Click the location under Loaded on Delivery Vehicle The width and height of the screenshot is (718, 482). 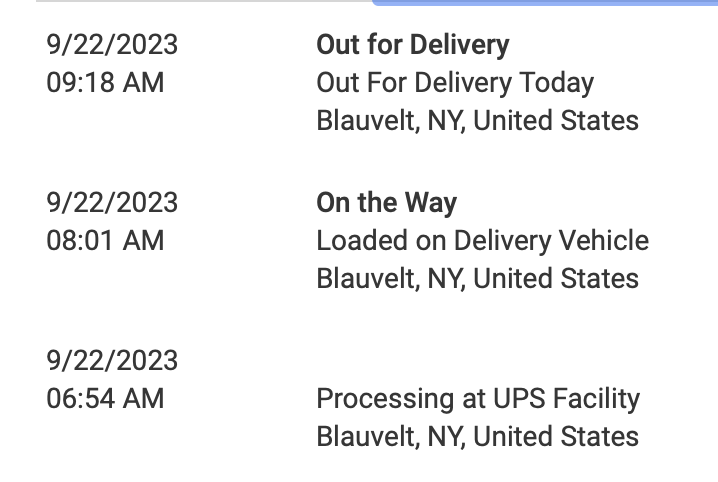[478, 279]
